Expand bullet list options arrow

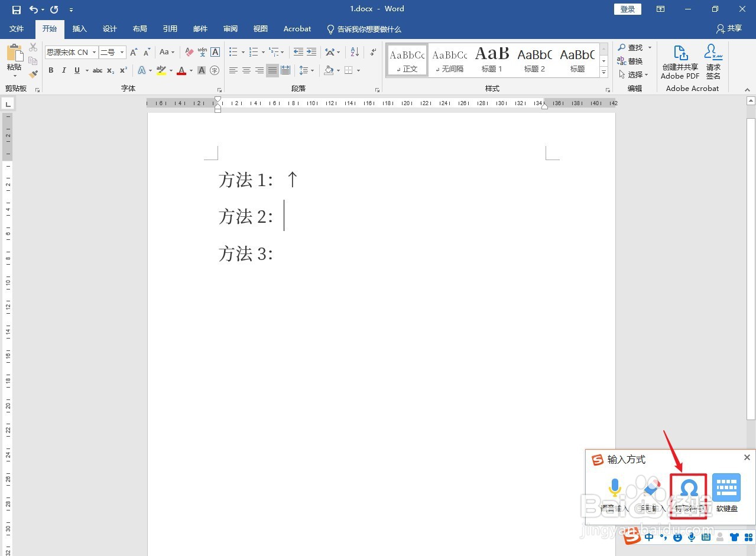click(242, 52)
